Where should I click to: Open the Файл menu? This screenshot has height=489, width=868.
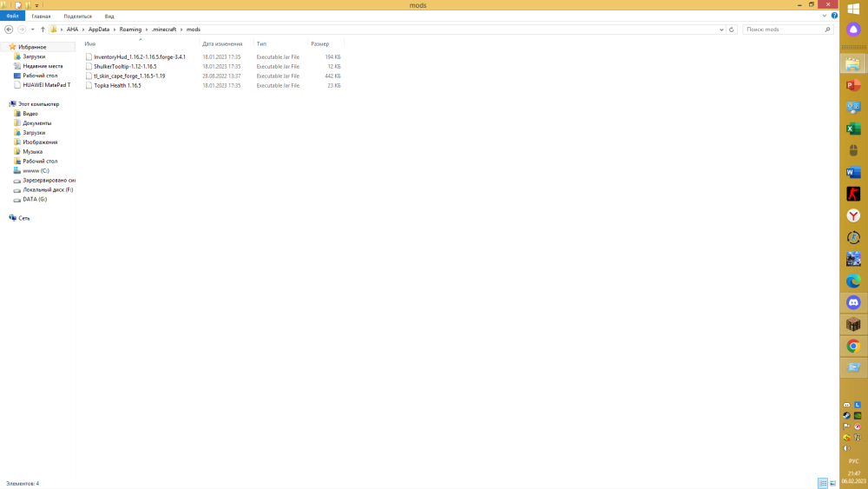point(13,16)
